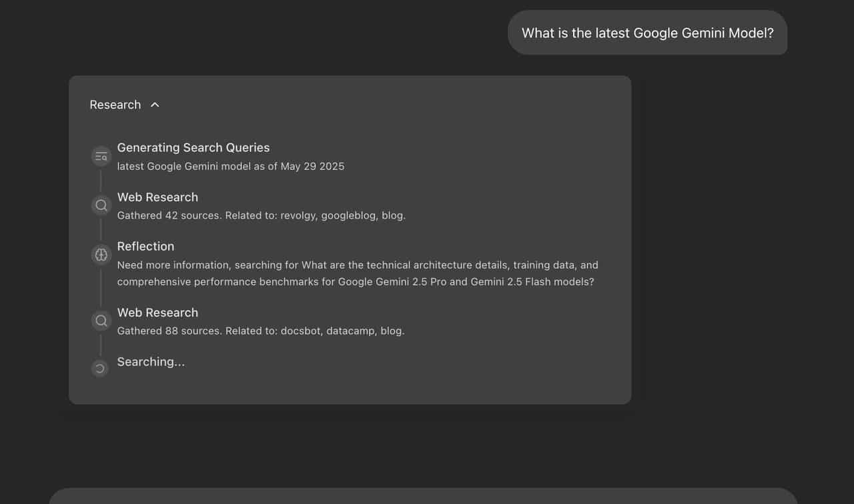854x504 pixels.
Task: Click the timeline connector line below the Reflection icon
Action: click(101, 288)
